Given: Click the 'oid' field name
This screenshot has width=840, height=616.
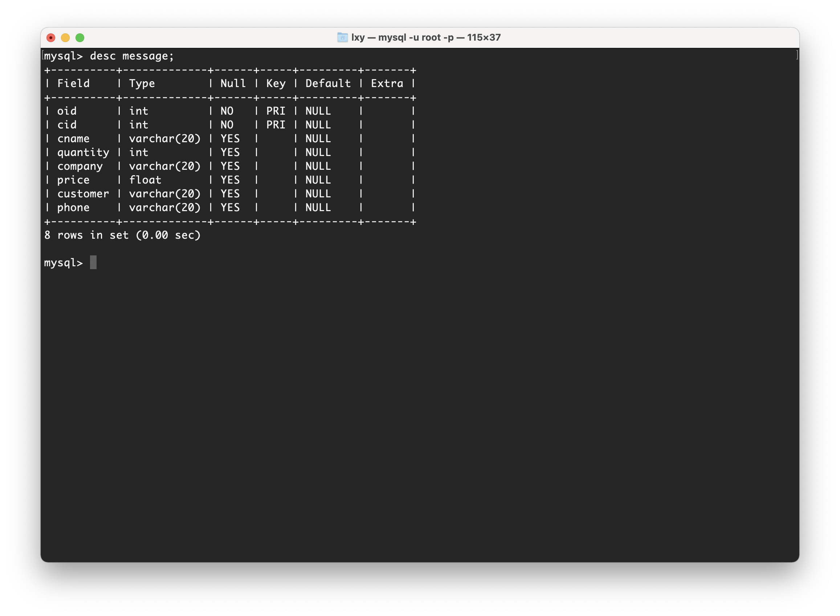Looking at the screenshot, I should (x=67, y=111).
